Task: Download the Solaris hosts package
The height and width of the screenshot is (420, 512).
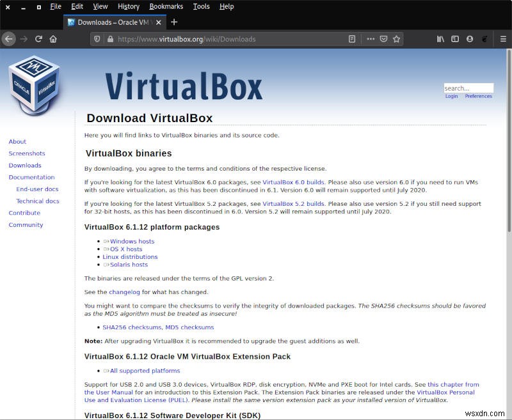Action: click(129, 265)
